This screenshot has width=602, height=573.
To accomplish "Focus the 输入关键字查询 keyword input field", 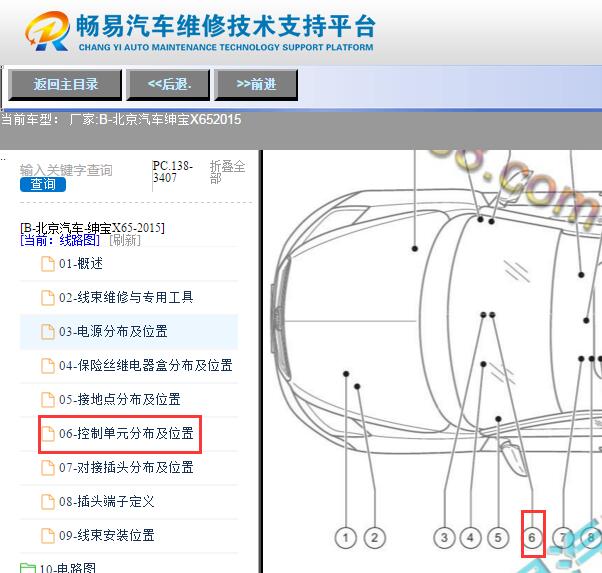I will click(66, 170).
